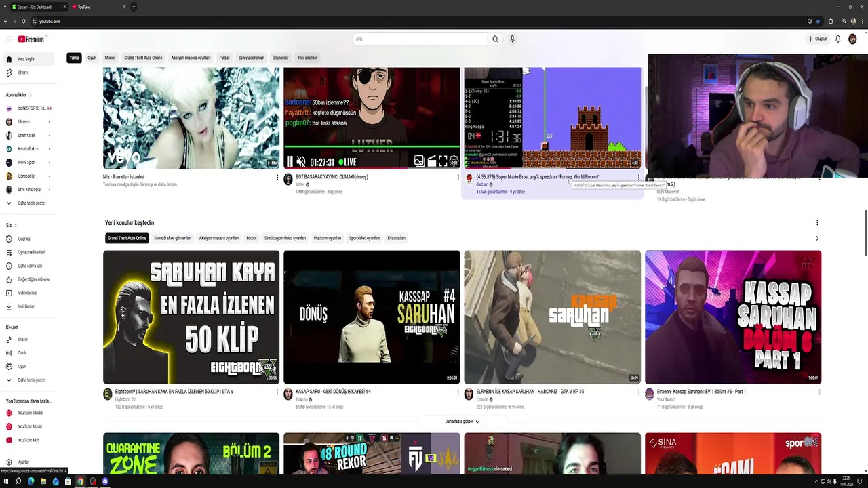Open the preview player settings gear

[454, 161]
